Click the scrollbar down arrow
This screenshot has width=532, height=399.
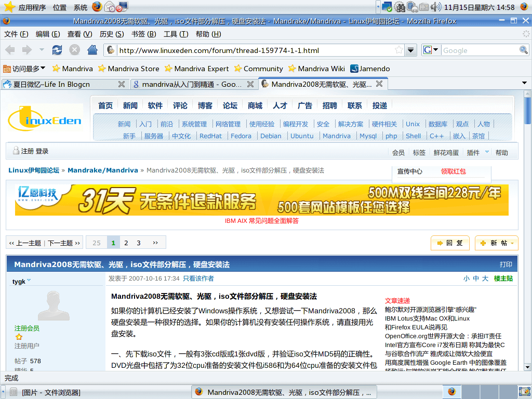[527, 367]
